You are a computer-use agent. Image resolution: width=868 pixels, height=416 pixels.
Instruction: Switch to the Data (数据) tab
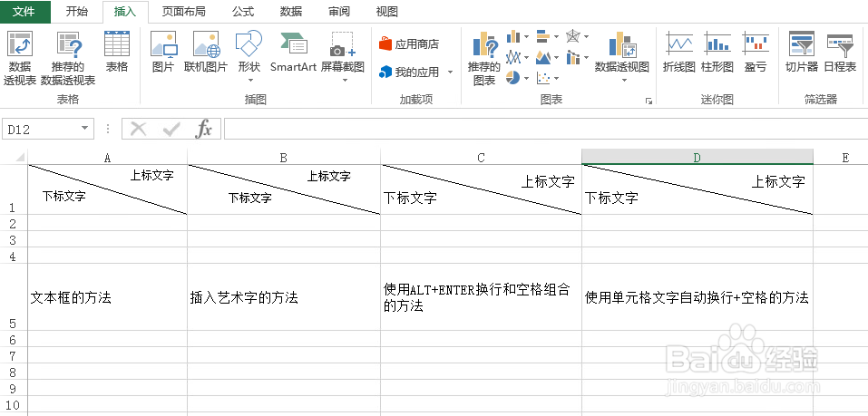[x=291, y=12]
